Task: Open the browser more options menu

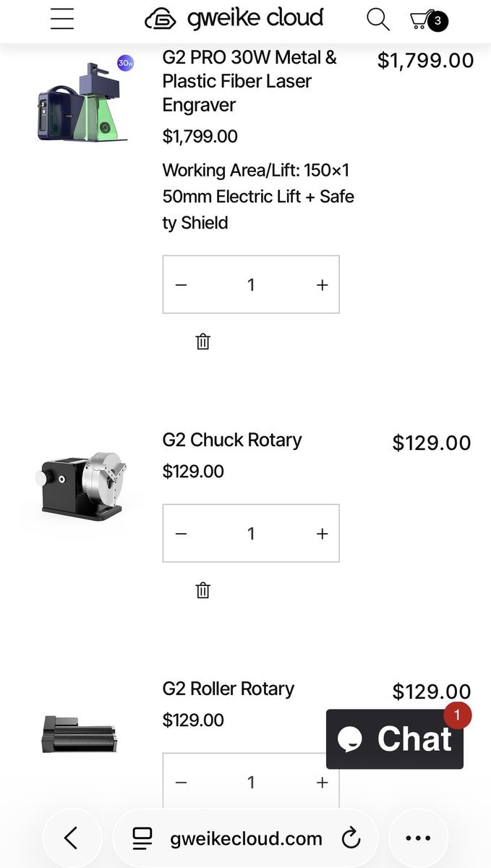Action: [418, 838]
